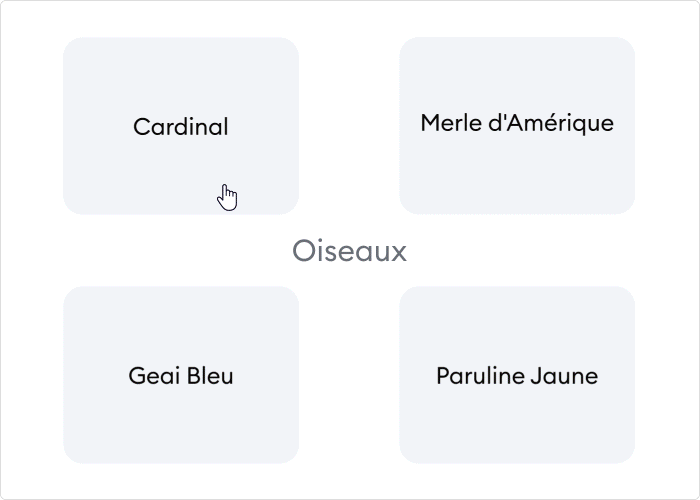
Task: Tap the grey box containing Paruline Jaune
Action: pos(517,375)
